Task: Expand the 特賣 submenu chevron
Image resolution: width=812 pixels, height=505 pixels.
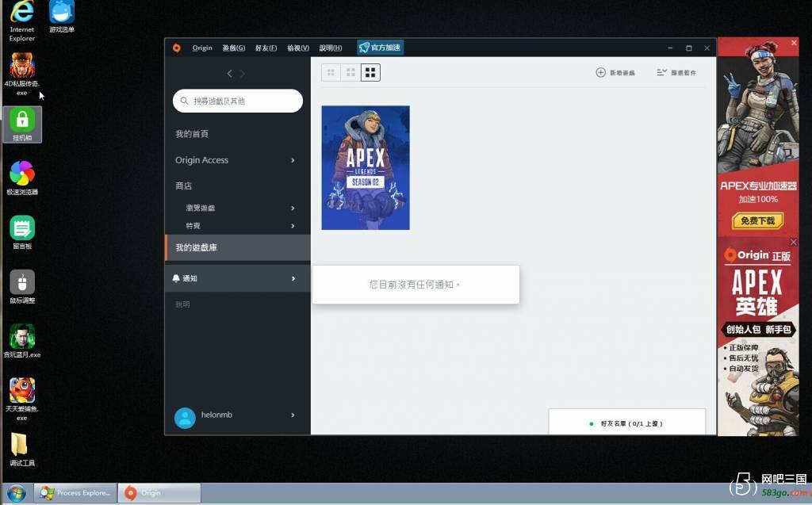Action: click(x=293, y=226)
